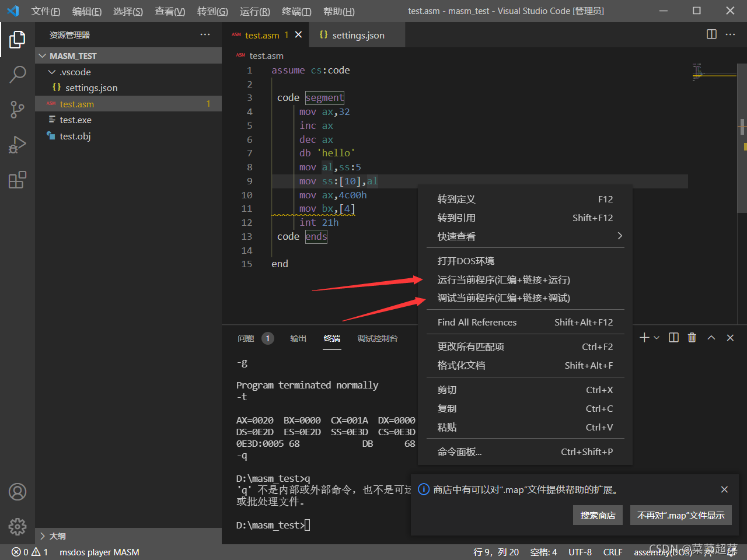
Task: Create a new terminal with plus icon
Action: [x=644, y=338]
